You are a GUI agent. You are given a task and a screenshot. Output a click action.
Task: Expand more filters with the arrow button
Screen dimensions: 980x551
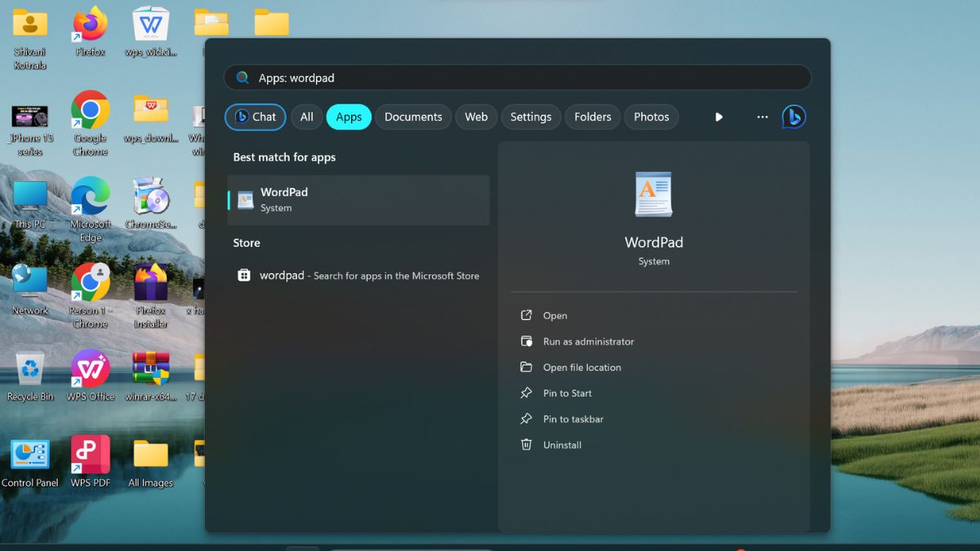pos(719,117)
